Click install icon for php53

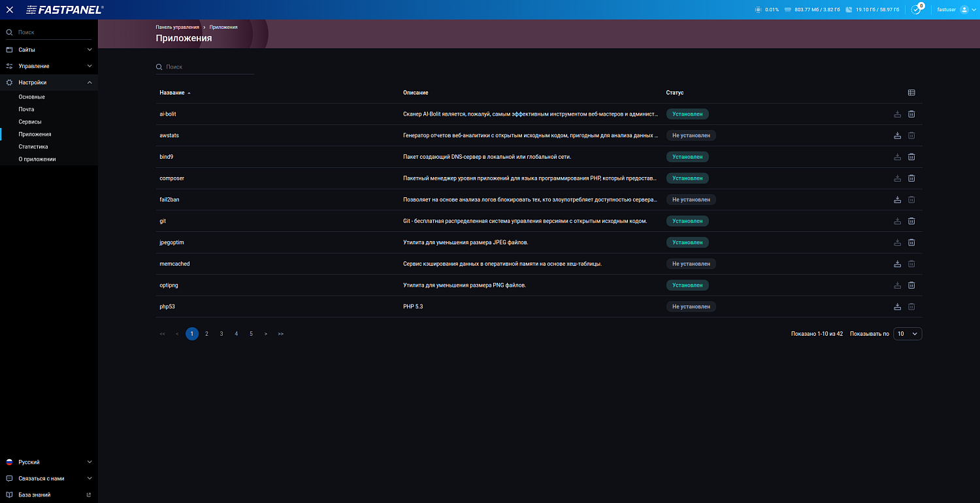[x=897, y=306]
